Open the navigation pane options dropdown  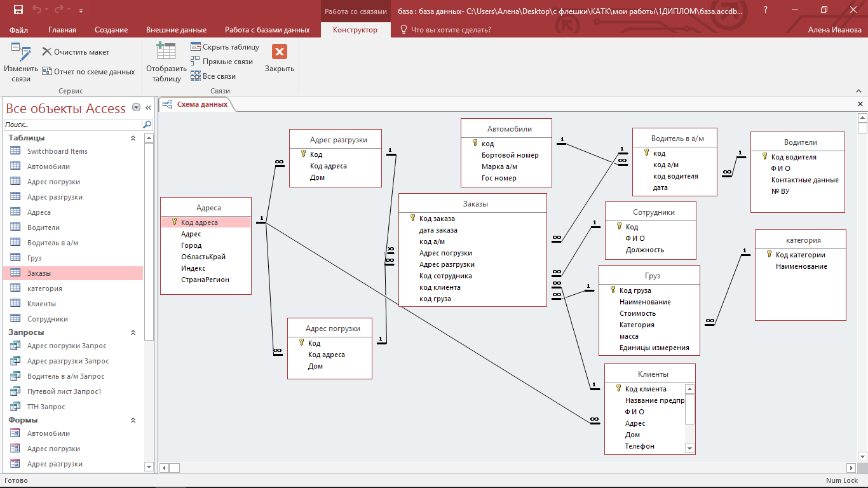tap(136, 108)
